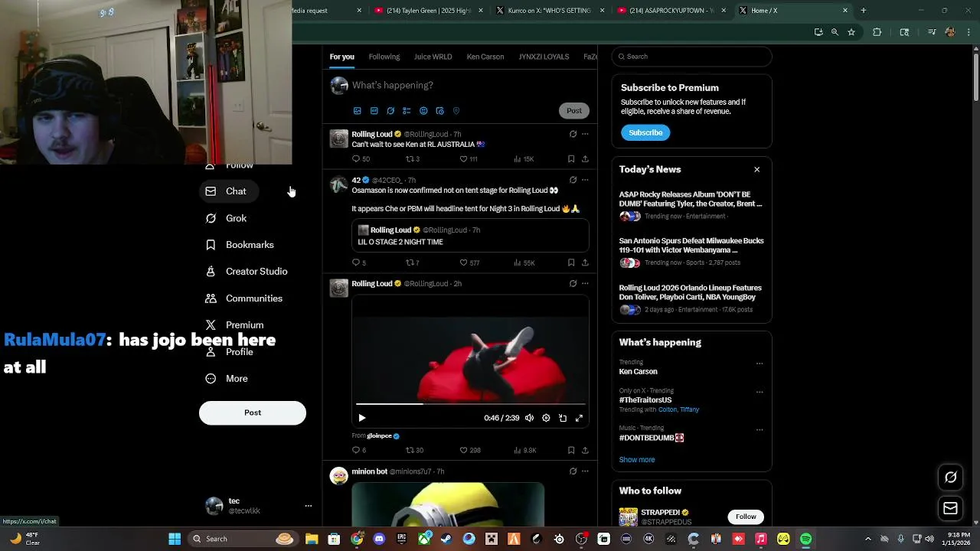
Task: Open Grok in the X sidebar
Action: [226, 218]
